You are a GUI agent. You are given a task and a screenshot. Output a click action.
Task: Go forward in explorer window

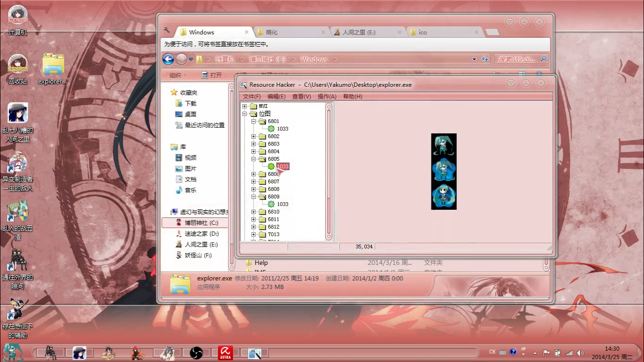click(x=181, y=59)
